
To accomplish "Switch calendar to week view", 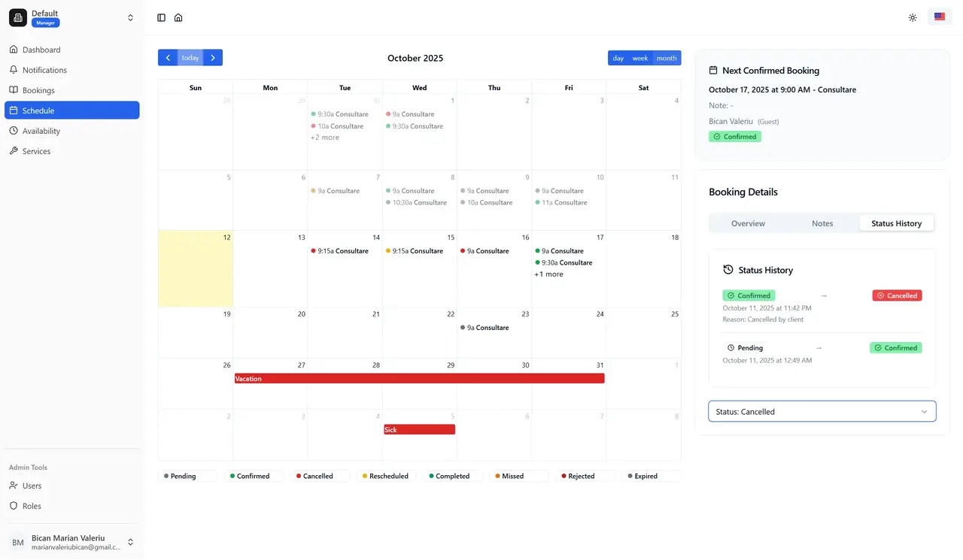I will (x=639, y=58).
